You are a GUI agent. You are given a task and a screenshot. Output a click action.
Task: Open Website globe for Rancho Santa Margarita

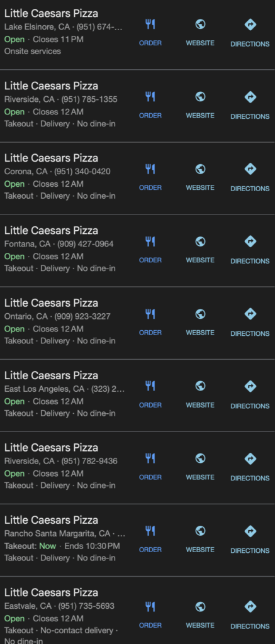(200, 531)
